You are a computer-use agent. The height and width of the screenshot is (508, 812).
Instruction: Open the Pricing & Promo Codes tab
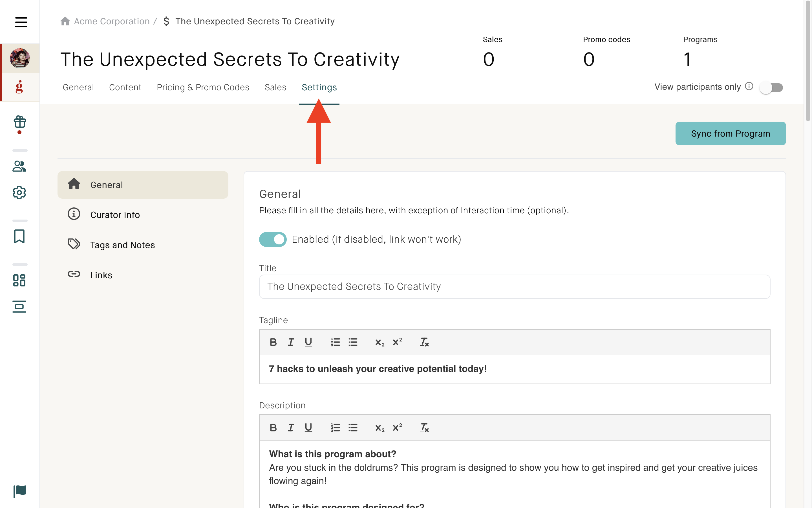click(x=203, y=87)
